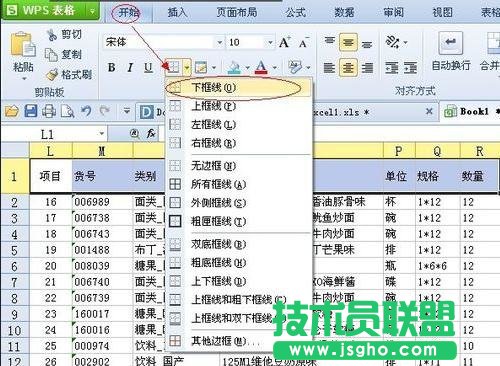Click the wrap text (自动换行) button
The width and height of the screenshot is (500, 366).
pos(451,52)
